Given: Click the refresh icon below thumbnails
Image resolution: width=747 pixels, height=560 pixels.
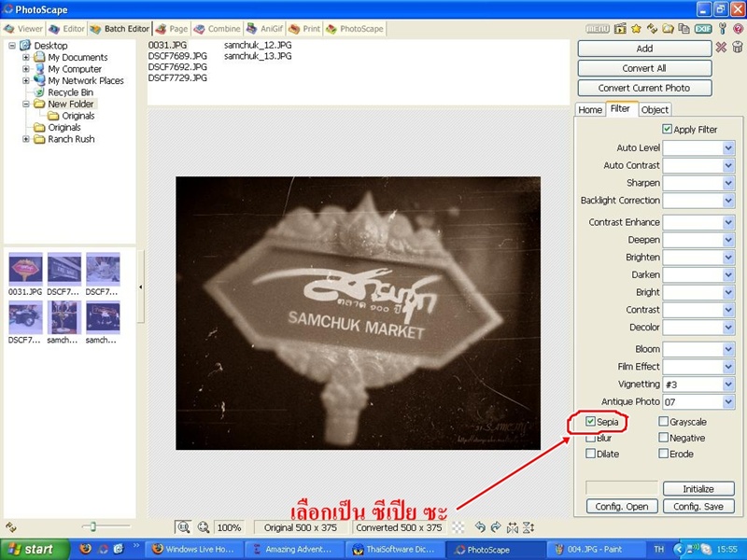Looking at the screenshot, I should click(x=11, y=527).
